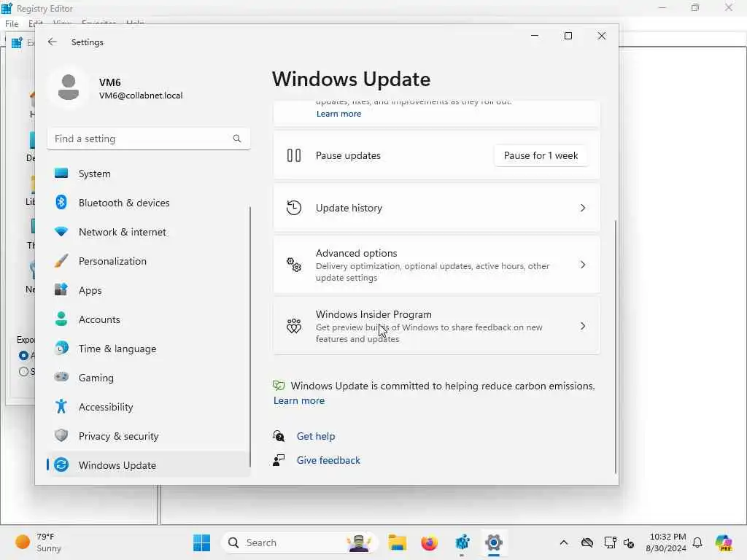
Task: Click Pause for 1 week button
Action: [541, 156]
